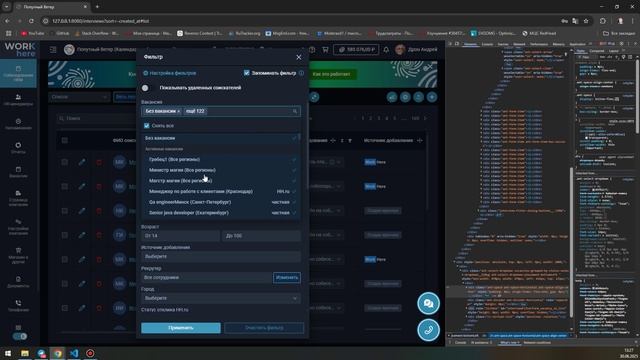Select Министр магии (Все регионы) option

(220, 170)
